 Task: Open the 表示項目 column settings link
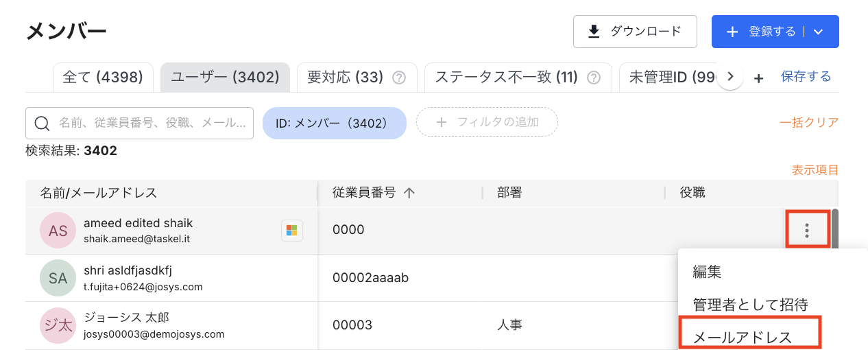click(x=815, y=170)
